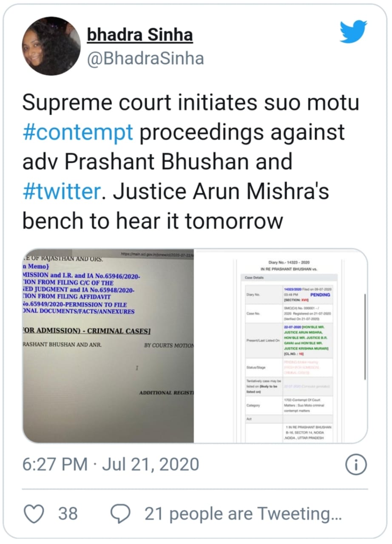This screenshot has width=392, height=544.
Task: Select the 'Case Details' header in image
Action: [x=254, y=278]
